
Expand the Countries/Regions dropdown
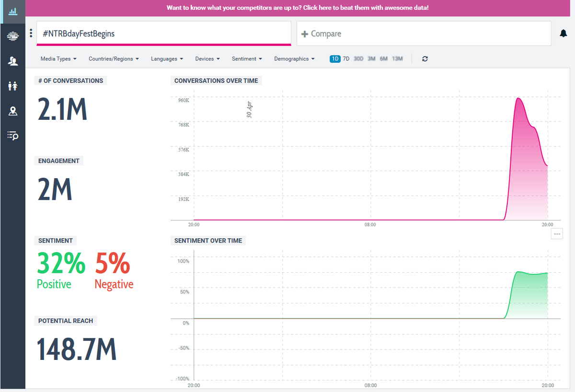tap(114, 59)
